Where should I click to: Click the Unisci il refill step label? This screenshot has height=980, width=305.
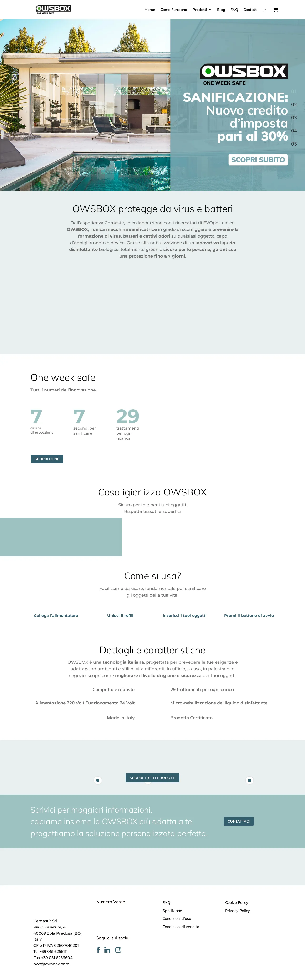(x=120, y=615)
